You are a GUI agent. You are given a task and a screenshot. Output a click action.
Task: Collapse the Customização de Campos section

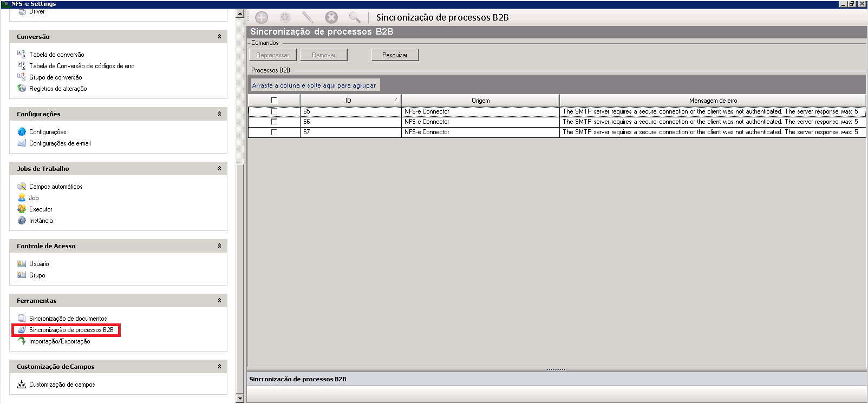click(x=219, y=367)
